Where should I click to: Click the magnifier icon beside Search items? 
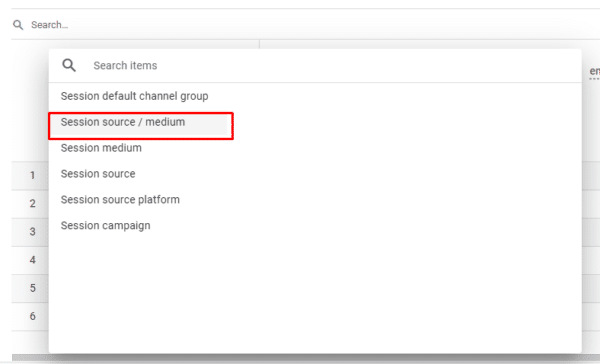pyautogui.click(x=69, y=65)
